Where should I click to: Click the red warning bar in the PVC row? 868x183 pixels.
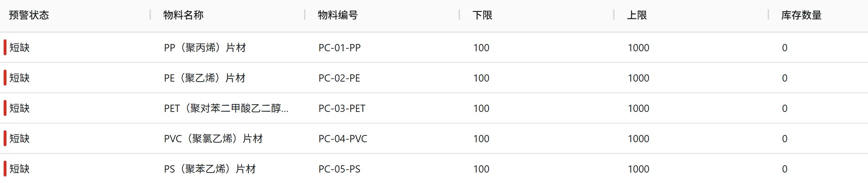click(x=5, y=138)
